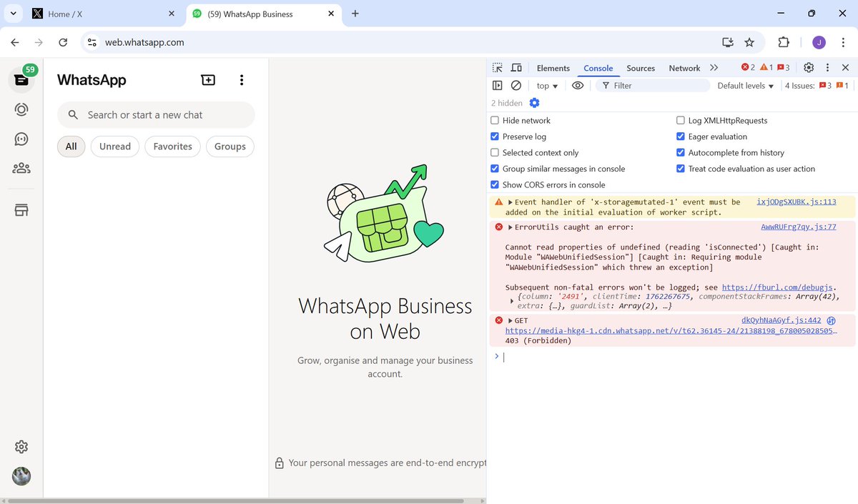Untick Group similar messages in console
This screenshot has width=858, height=504.
(x=495, y=169)
